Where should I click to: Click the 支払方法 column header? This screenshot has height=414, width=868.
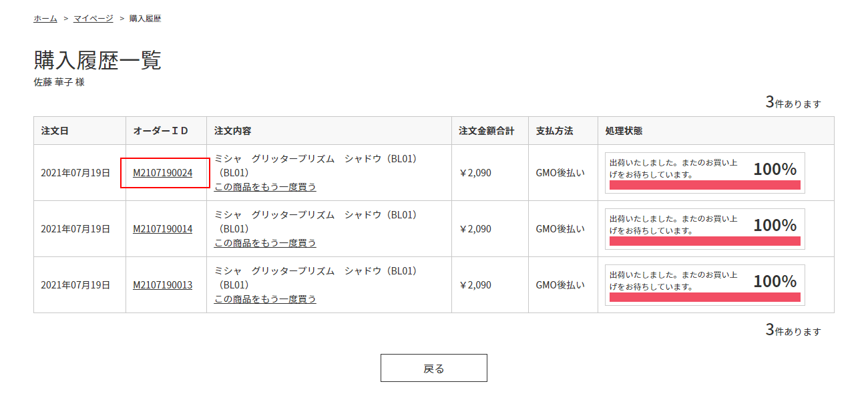pos(554,131)
